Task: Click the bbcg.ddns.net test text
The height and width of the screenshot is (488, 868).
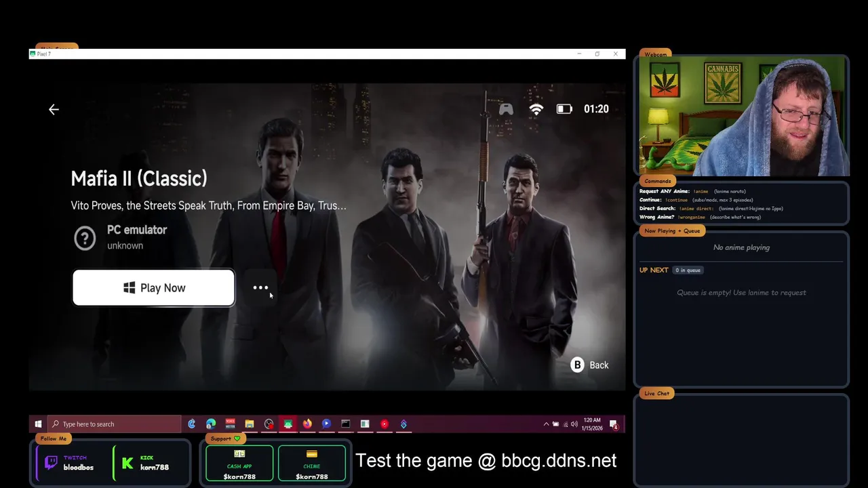Action: pyautogui.click(x=486, y=461)
